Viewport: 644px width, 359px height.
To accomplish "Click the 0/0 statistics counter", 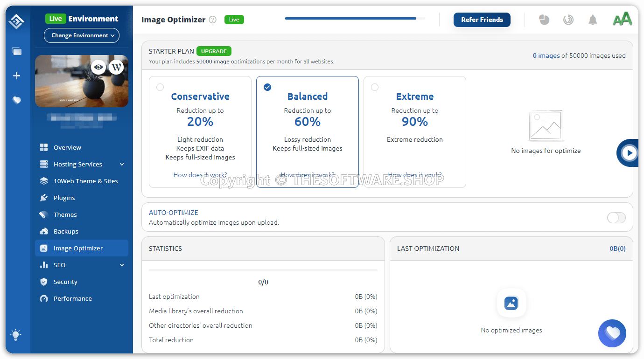I will (263, 282).
